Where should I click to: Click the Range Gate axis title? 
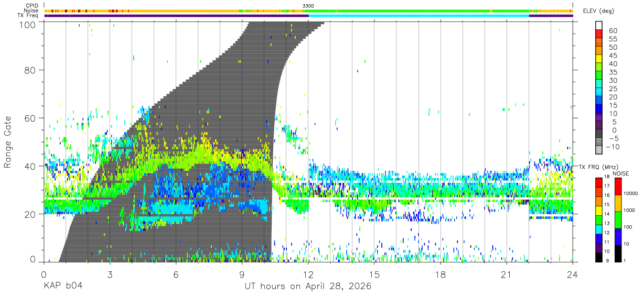(9, 142)
